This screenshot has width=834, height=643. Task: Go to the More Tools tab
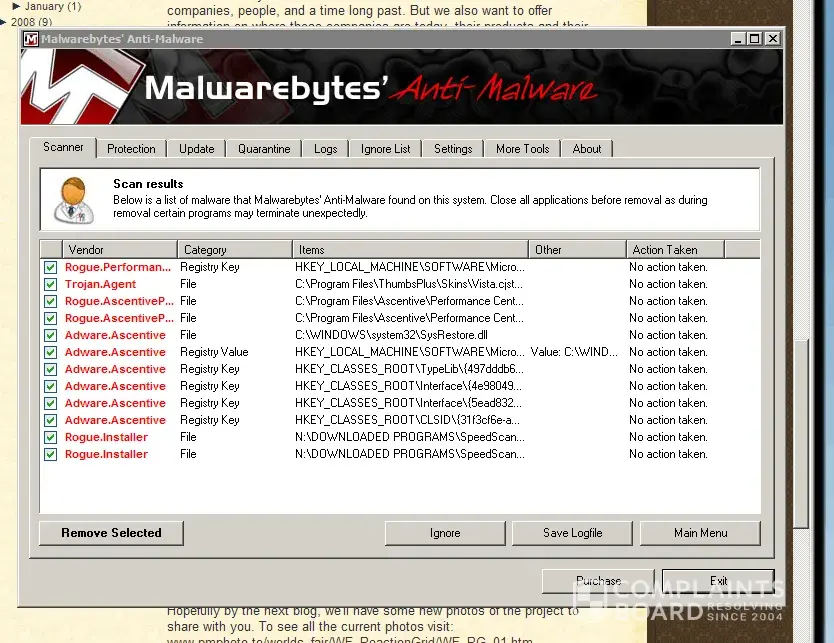point(522,149)
